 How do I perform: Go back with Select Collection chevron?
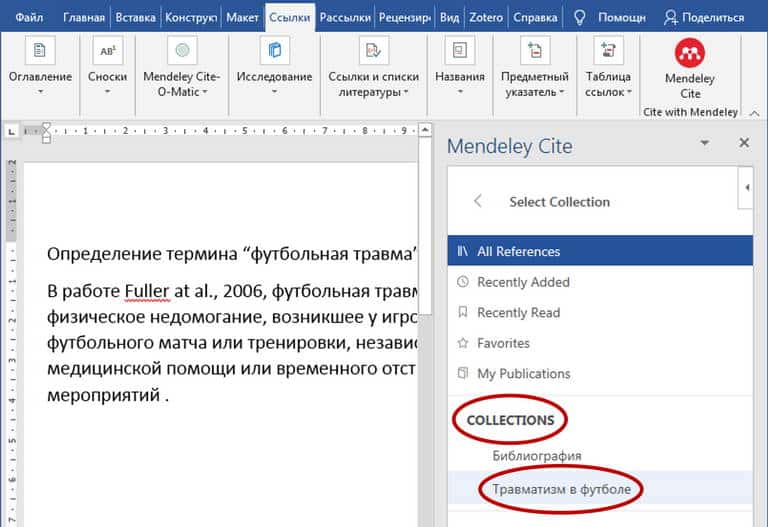coord(478,201)
